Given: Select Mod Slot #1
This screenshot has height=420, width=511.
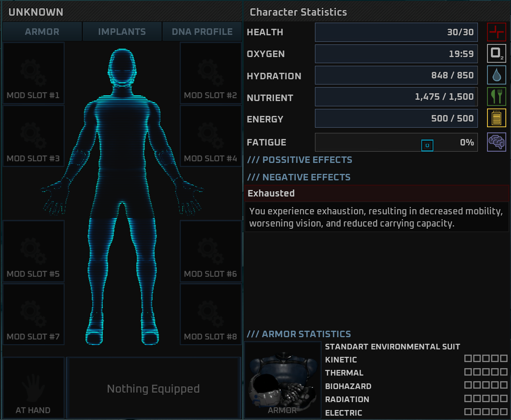Looking at the screenshot, I should click(x=33, y=73).
